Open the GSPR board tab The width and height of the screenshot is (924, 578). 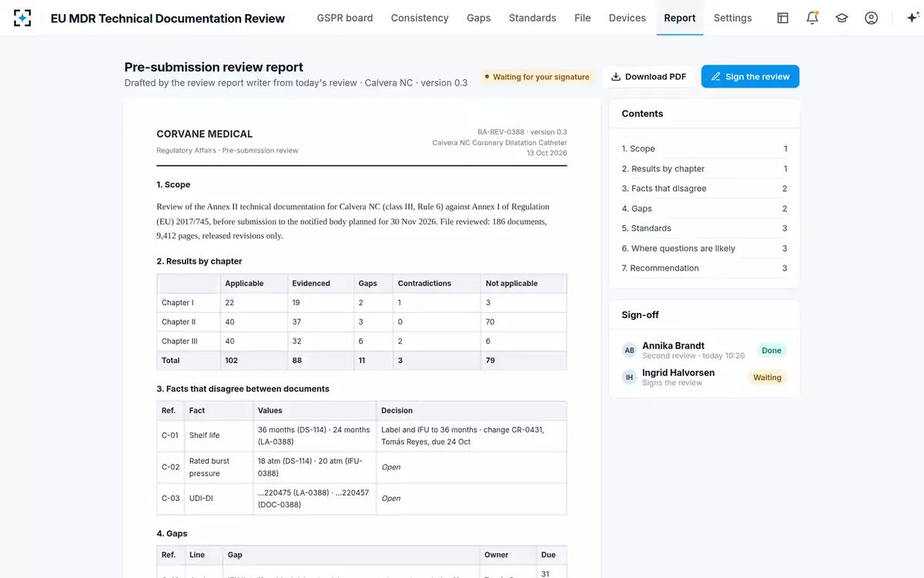point(345,18)
